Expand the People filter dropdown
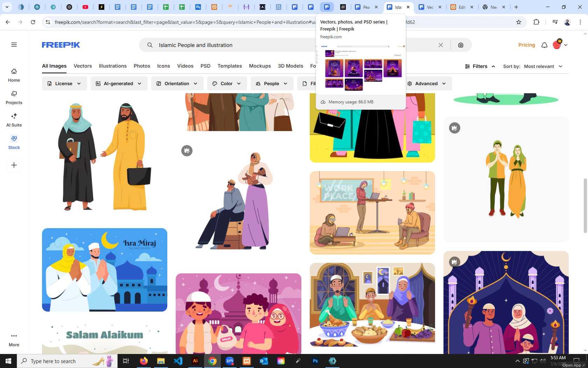This screenshot has height=368, width=588. [272, 83]
